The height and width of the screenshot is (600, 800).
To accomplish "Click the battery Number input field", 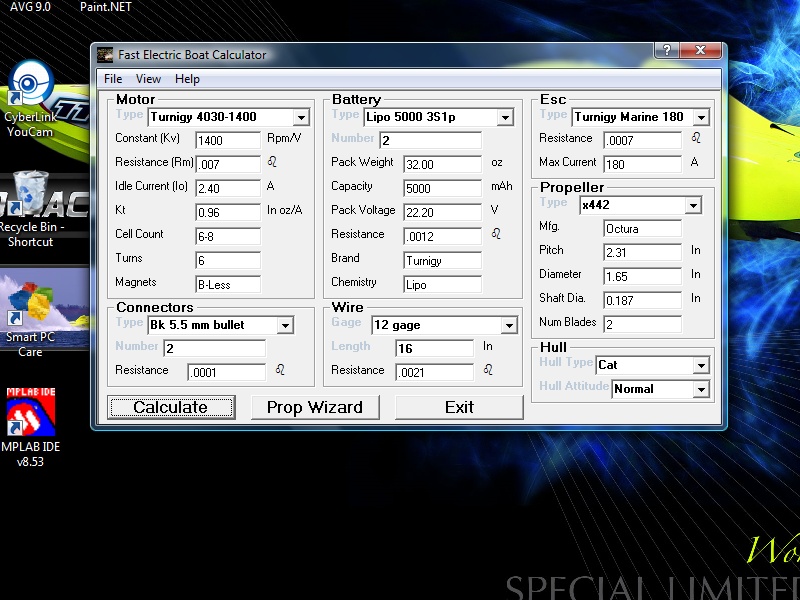I will tap(430, 141).
